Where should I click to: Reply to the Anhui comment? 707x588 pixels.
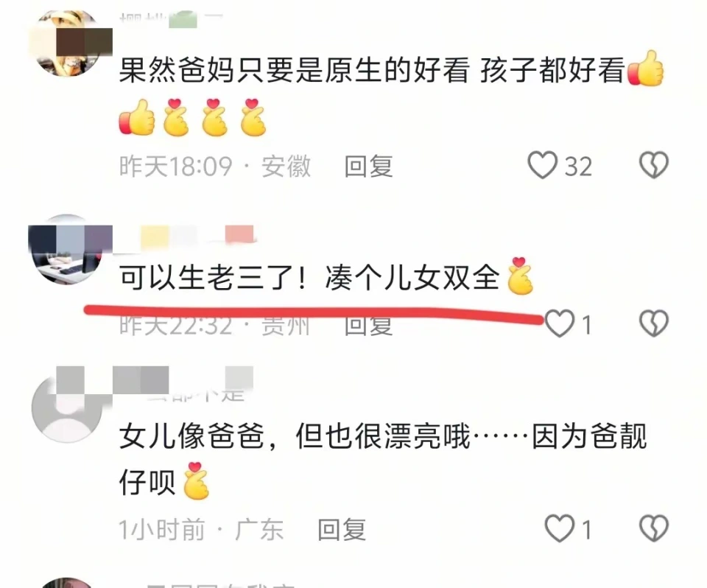[368, 166]
